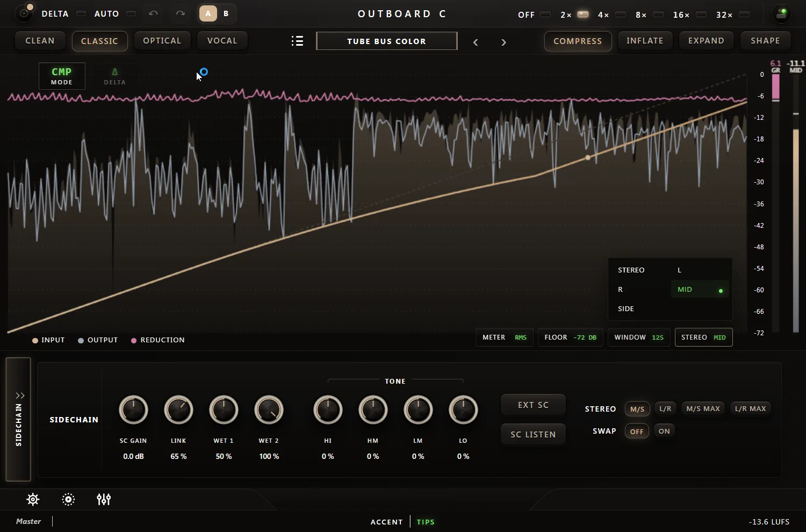Choose MID in the channel menu
Viewport: 806px width, 532px height.
point(700,290)
